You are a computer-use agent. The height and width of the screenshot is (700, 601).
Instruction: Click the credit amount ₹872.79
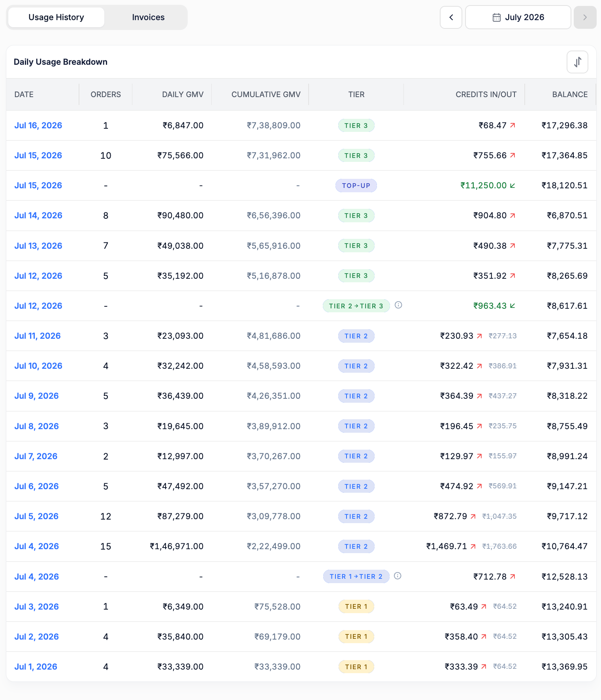pyautogui.click(x=450, y=516)
